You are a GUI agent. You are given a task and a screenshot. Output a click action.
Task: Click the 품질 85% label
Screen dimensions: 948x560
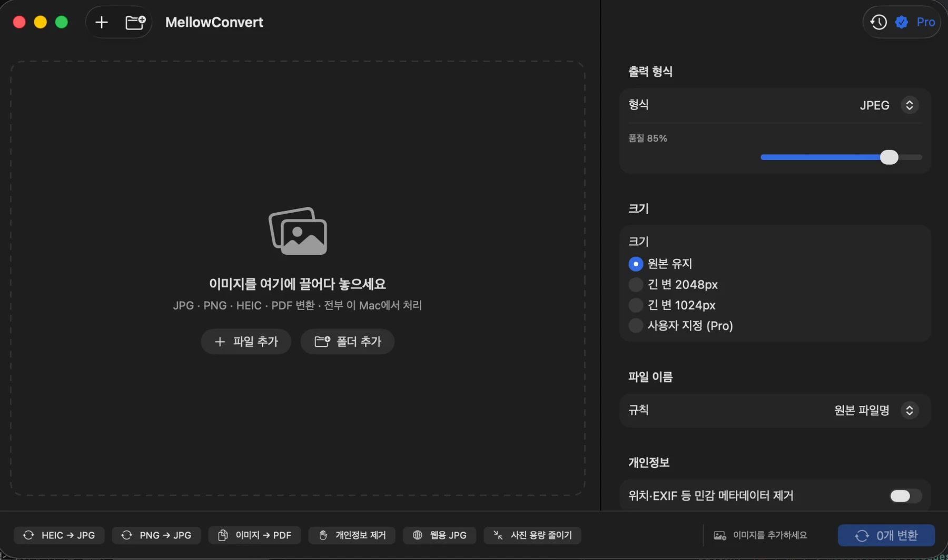(x=648, y=138)
